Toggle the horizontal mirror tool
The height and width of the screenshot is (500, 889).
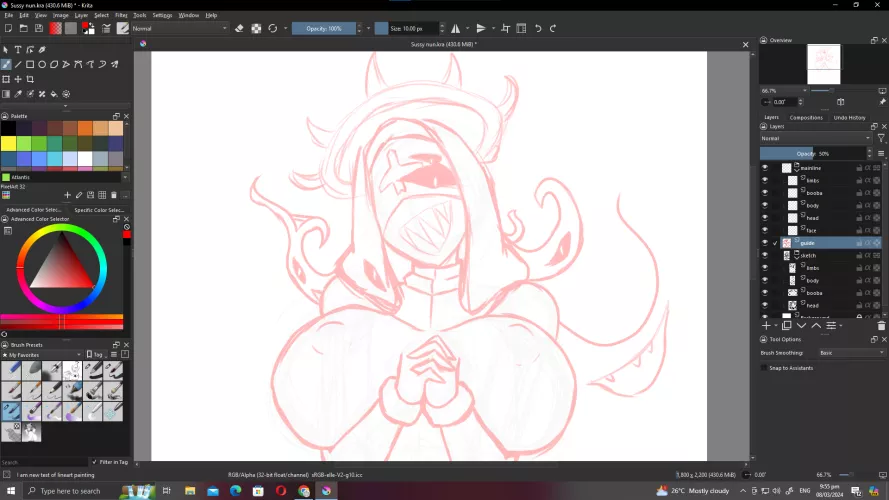coord(455,28)
